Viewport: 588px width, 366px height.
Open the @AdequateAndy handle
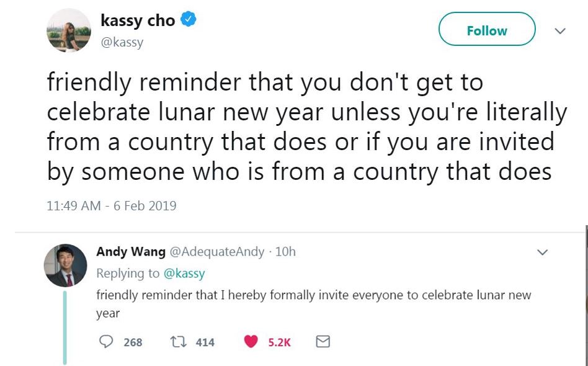pyautogui.click(x=217, y=252)
